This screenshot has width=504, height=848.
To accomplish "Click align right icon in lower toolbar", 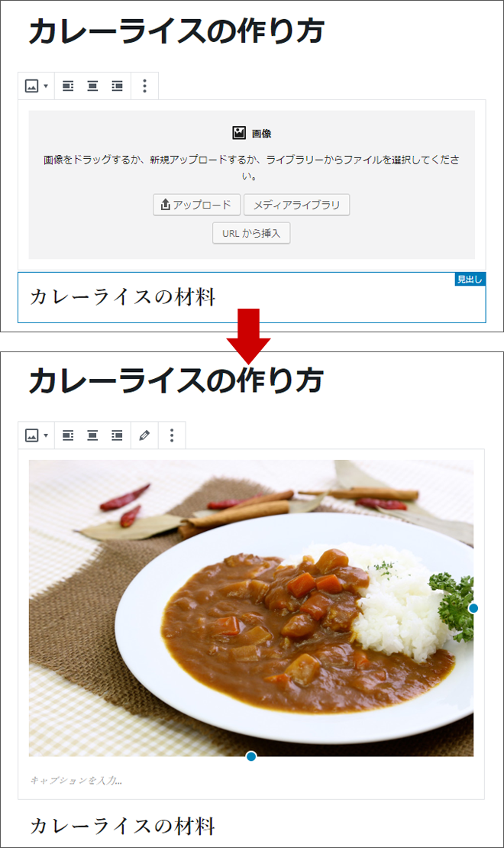I will (118, 435).
